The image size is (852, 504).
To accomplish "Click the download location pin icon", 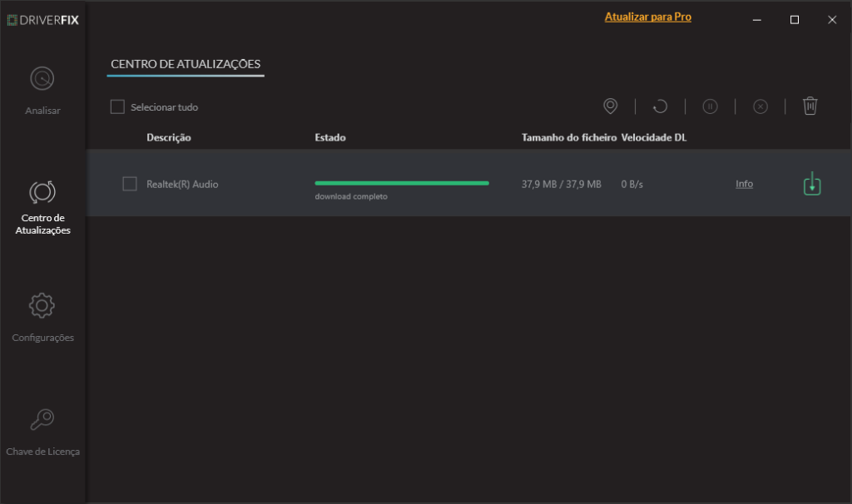I will (x=610, y=106).
